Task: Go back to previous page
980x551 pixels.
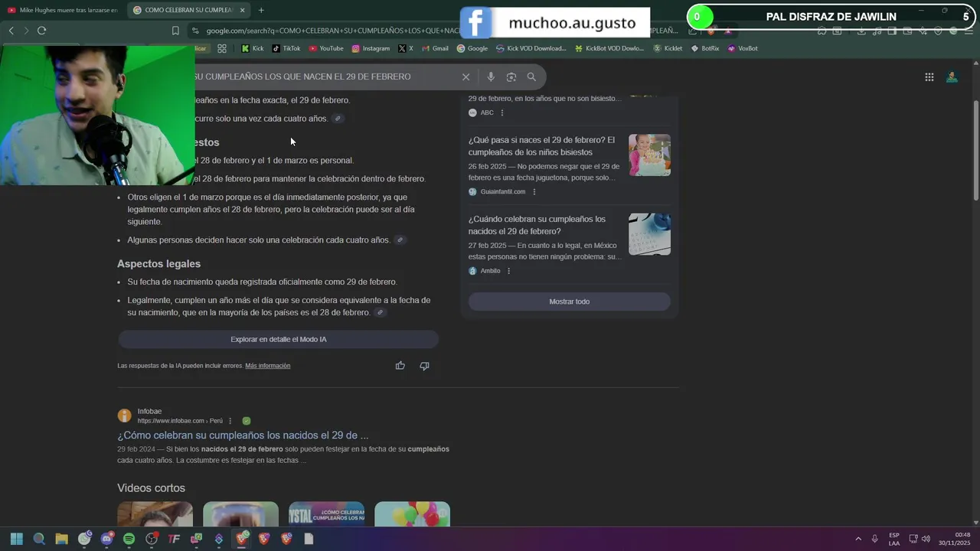Action: 11,31
